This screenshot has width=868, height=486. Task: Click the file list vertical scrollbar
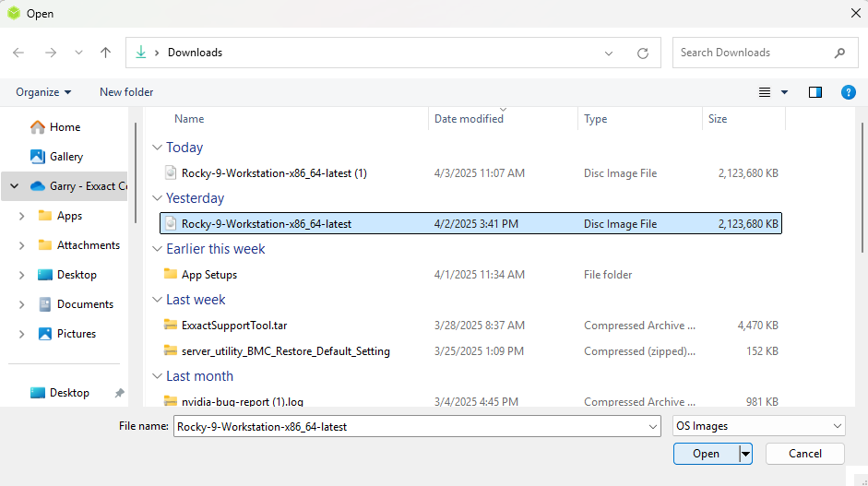point(862,188)
